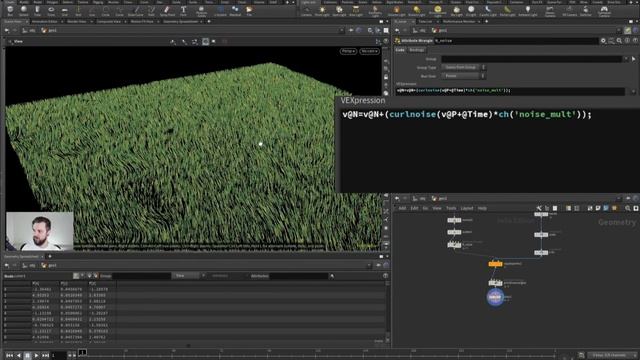Select the Platonic Solids shelf tool

click(x=201, y=10)
